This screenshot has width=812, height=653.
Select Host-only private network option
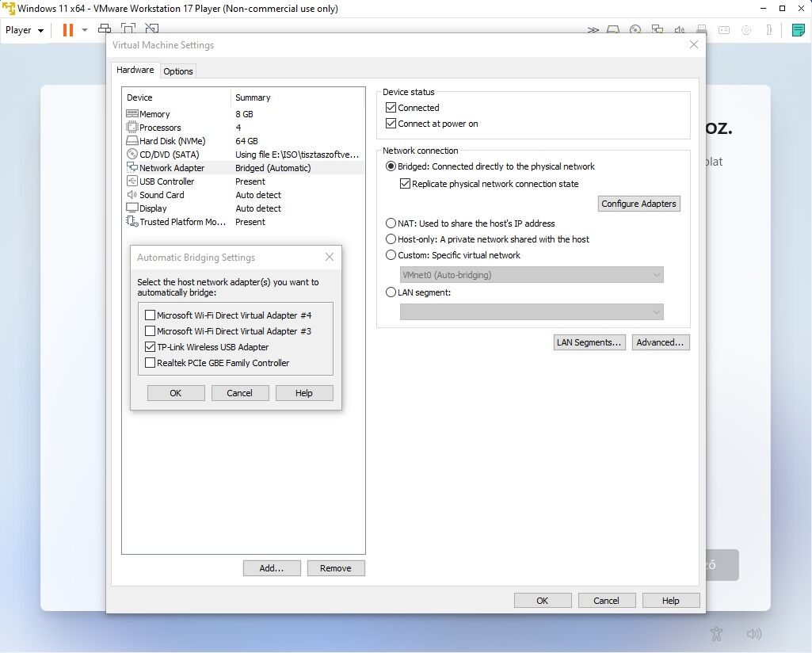[x=391, y=239]
